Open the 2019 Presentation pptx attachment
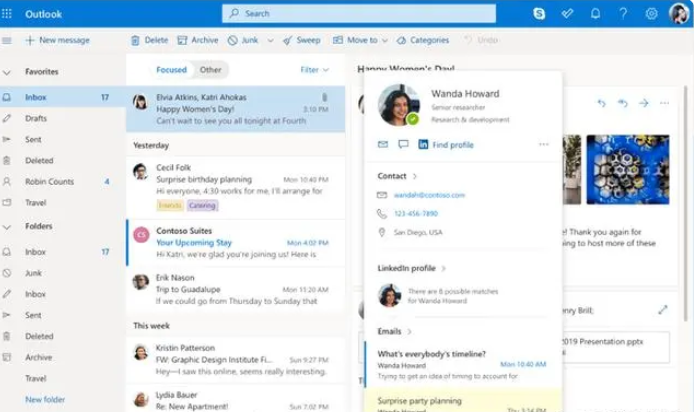This screenshot has width=694, height=412. tap(615, 347)
